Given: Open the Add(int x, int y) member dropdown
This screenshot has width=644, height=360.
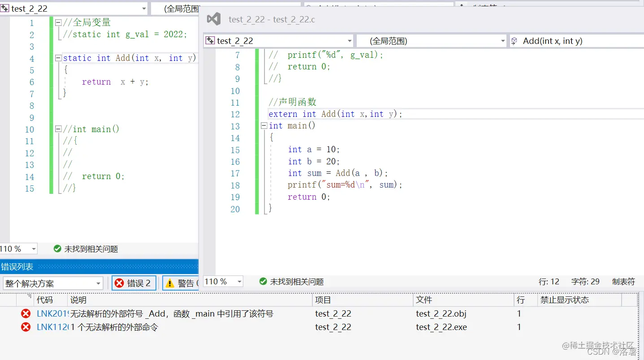Looking at the screenshot, I should tap(576, 41).
